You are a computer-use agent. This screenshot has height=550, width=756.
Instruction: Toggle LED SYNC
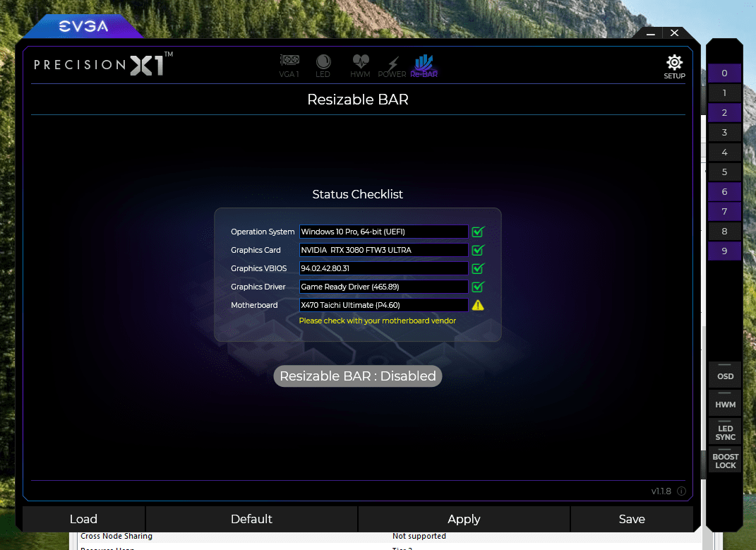pos(725,432)
